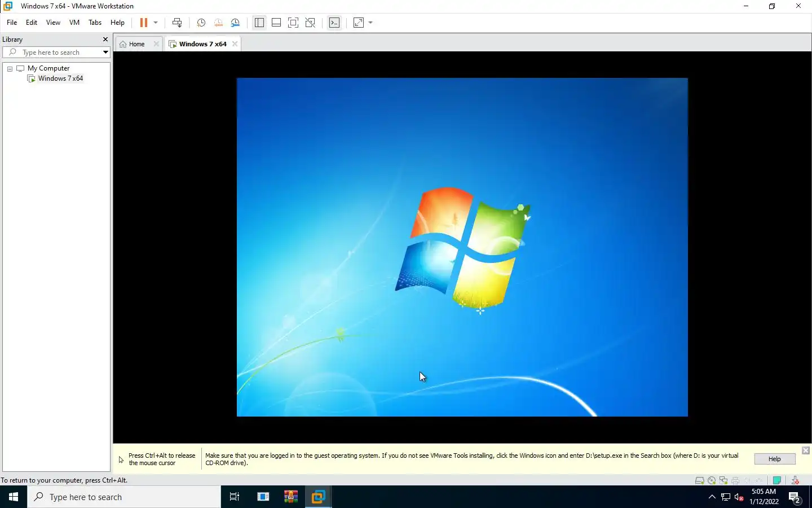Toggle the library sidebar view

(x=259, y=23)
